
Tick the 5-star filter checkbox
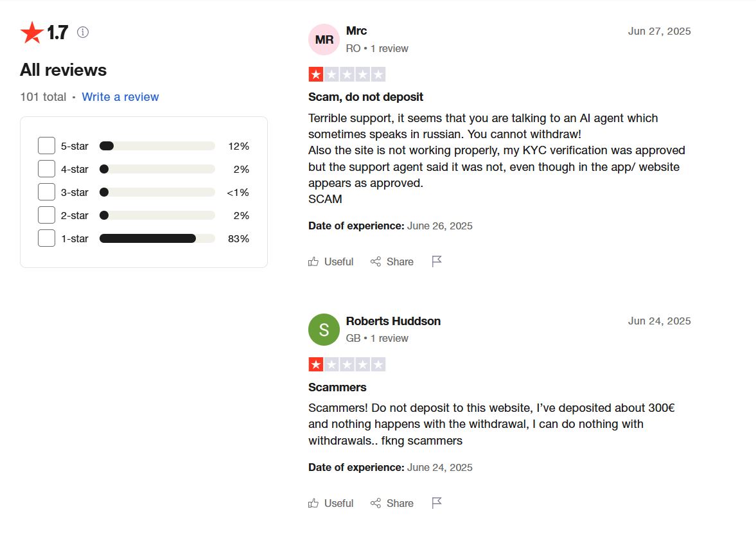click(46, 146)
